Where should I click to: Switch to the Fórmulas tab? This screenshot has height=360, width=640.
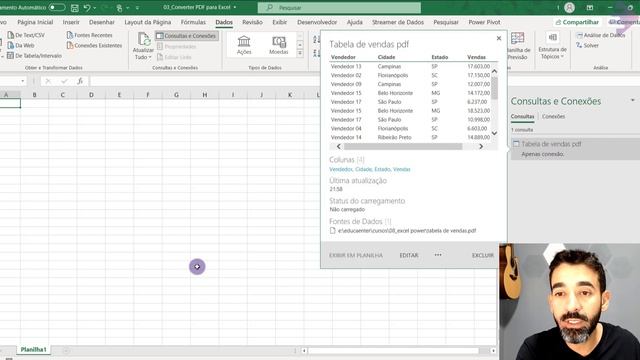pos(193,22)
